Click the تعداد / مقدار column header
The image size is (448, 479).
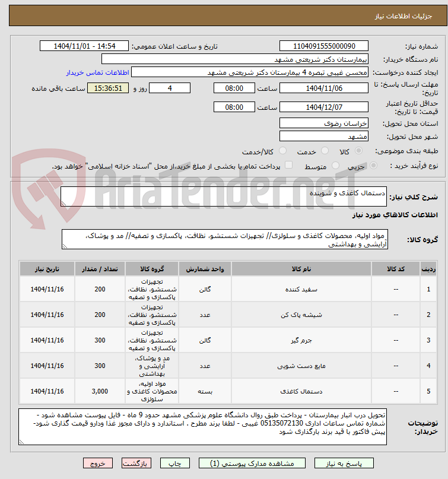click(x=100, y=269)
